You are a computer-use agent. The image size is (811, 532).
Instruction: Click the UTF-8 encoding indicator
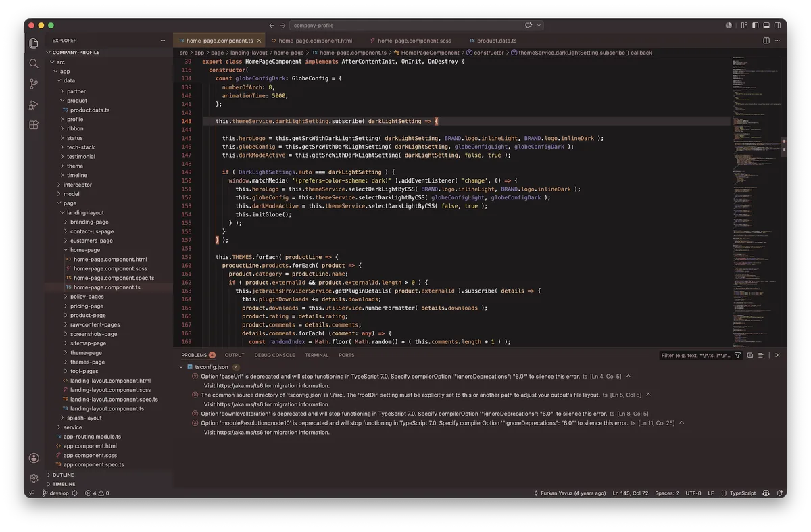pos(693,493)
